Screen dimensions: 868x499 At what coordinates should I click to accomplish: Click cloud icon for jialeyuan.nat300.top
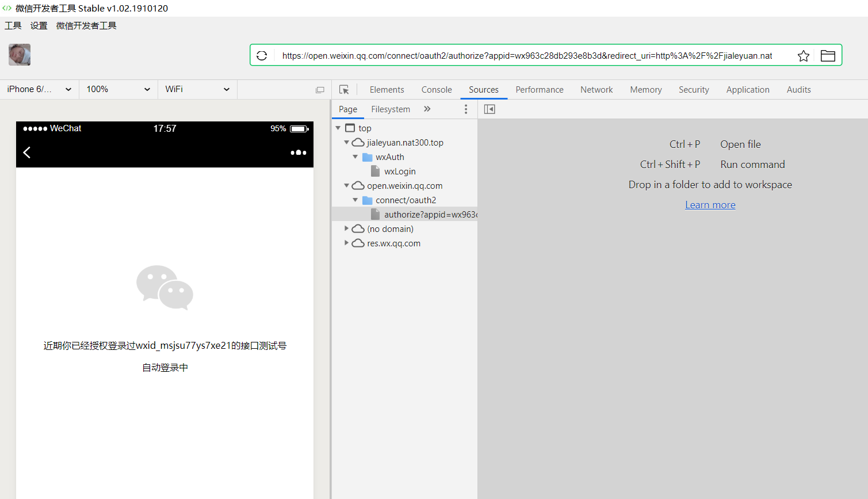coord(358,142)
